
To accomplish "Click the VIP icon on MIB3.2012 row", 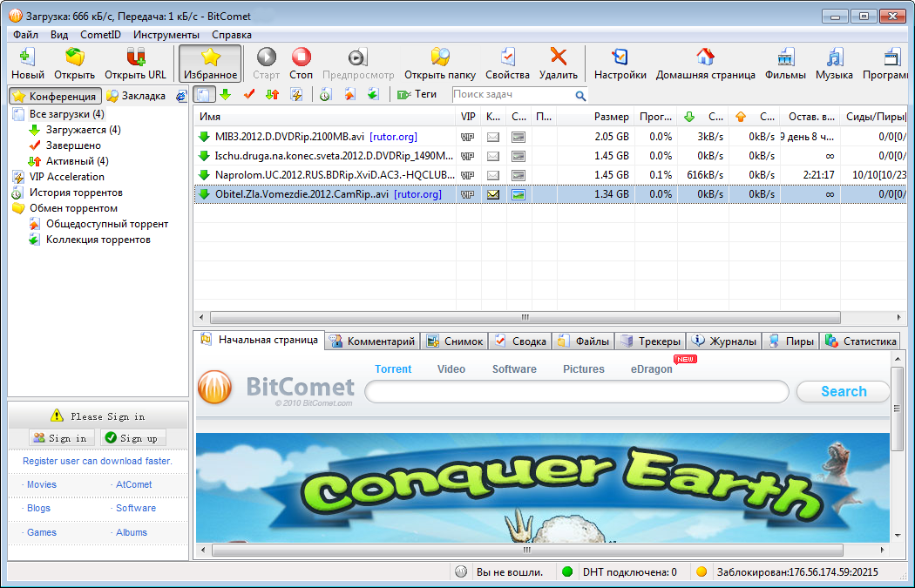I will point(467,137).
